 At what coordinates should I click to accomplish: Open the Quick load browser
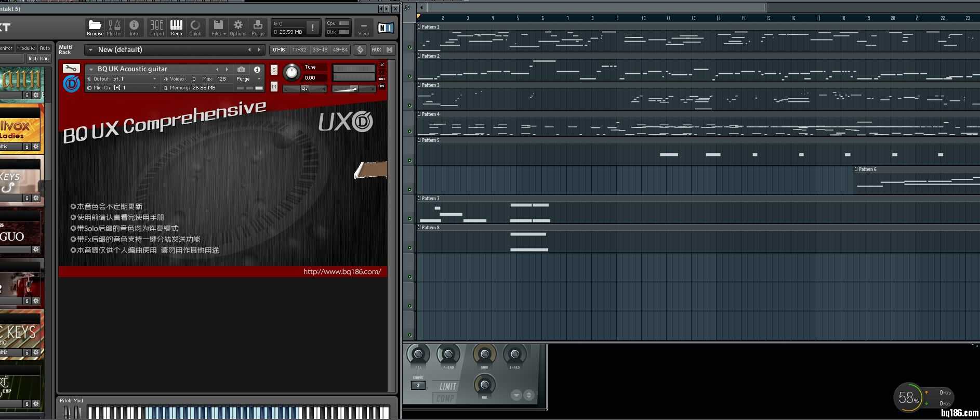(195, 28)
